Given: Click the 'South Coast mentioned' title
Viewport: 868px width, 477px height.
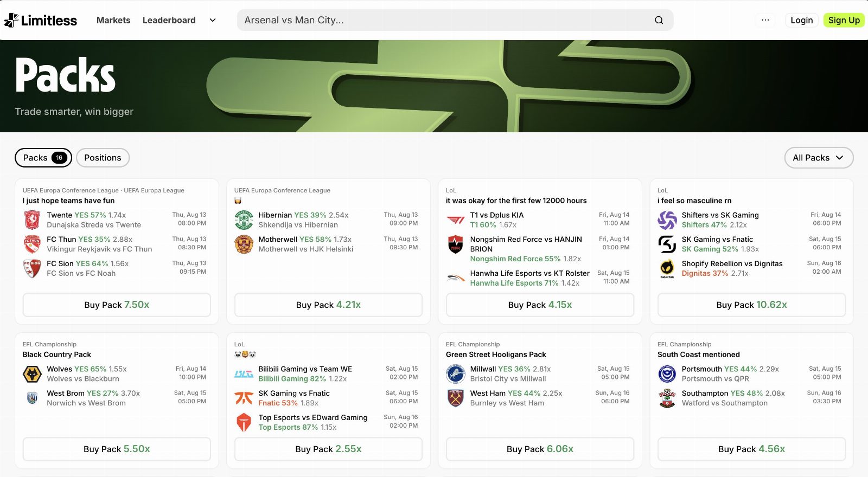Looking at the screenshot, I should coord(699,354).
